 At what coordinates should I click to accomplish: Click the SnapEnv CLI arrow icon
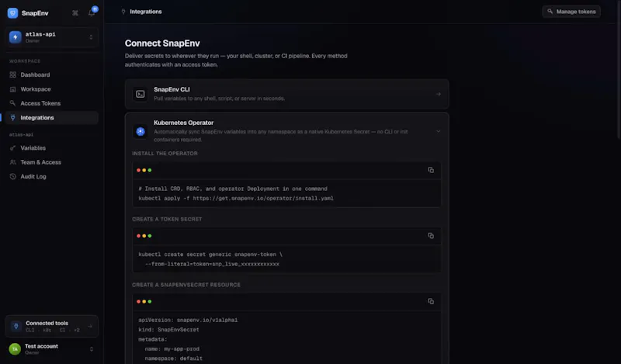pos(438,94)
